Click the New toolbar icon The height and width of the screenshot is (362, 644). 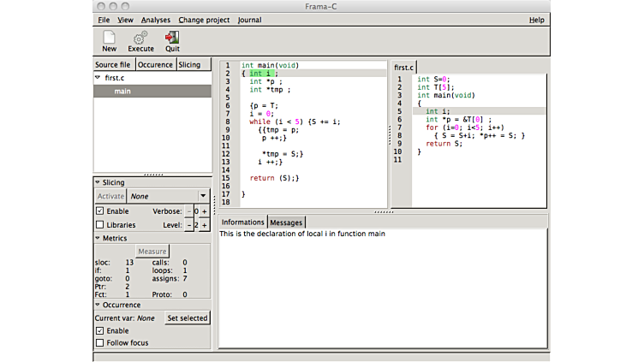pos(109,38)
